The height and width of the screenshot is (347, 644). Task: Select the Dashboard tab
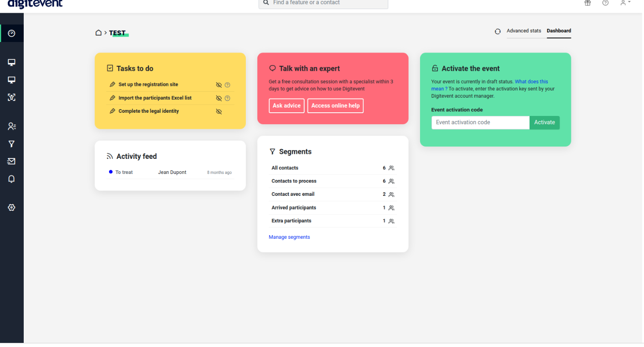[559, 31]
